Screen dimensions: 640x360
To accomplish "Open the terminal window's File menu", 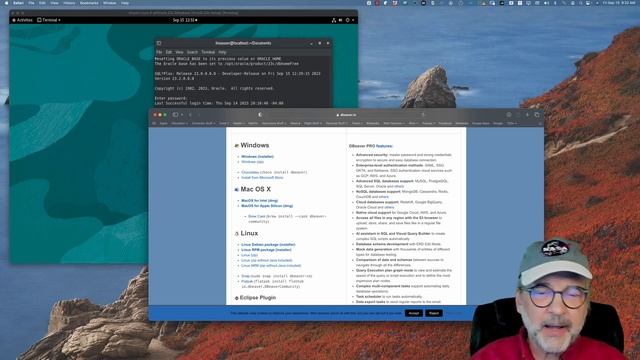I will coord(159,52).
